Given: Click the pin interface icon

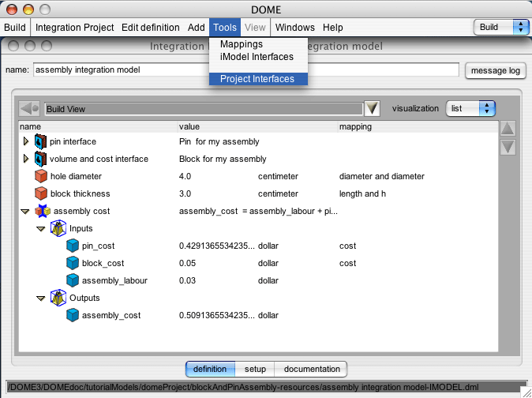Looking at the screenshot, I should click(x=40, y=141).
